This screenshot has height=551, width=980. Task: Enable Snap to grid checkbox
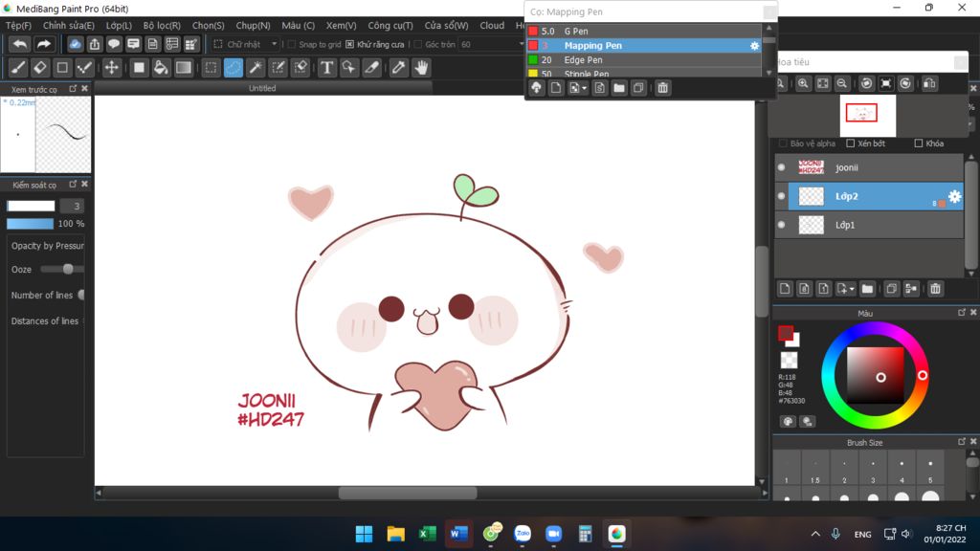point(291,44)
